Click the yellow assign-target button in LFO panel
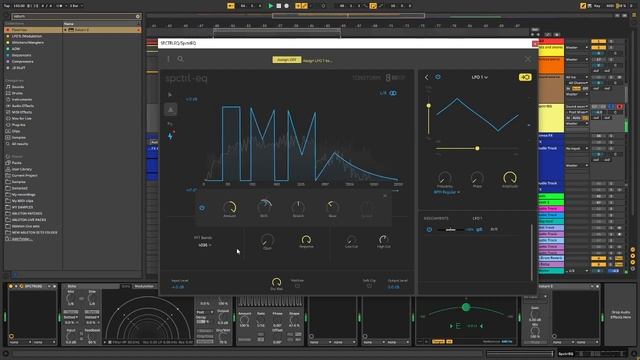The width and height of the screenshot is (640, 360). pyautogui.click(x=525, y=77)
